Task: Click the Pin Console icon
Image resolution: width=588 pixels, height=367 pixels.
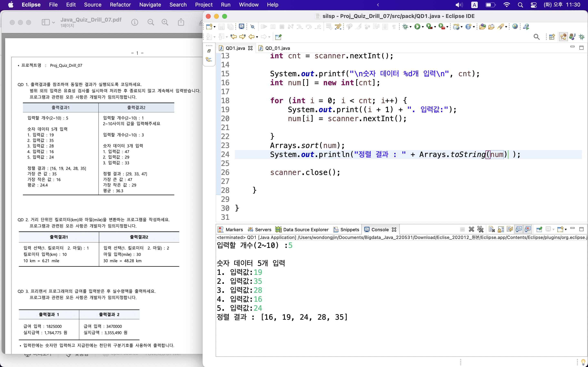Action: 539,229
